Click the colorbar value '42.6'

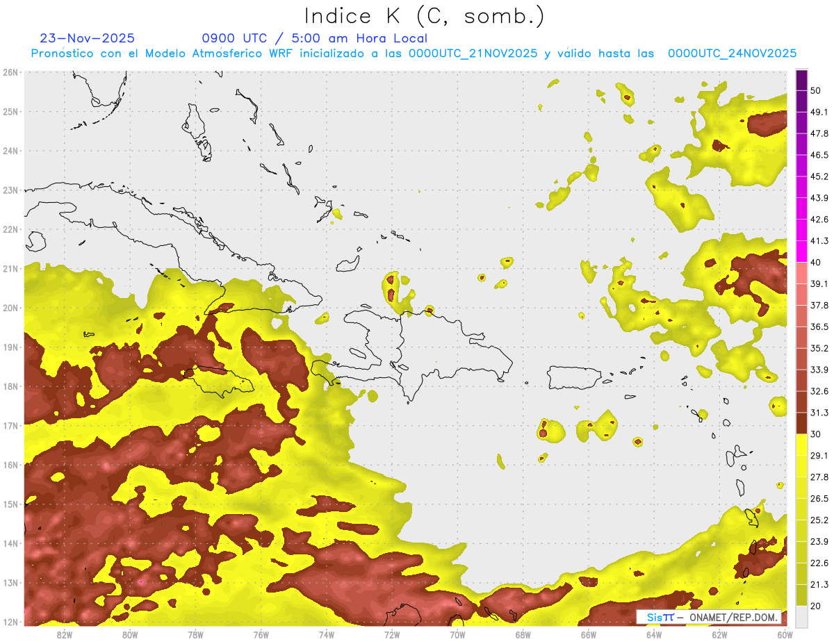tap(819, 220)
